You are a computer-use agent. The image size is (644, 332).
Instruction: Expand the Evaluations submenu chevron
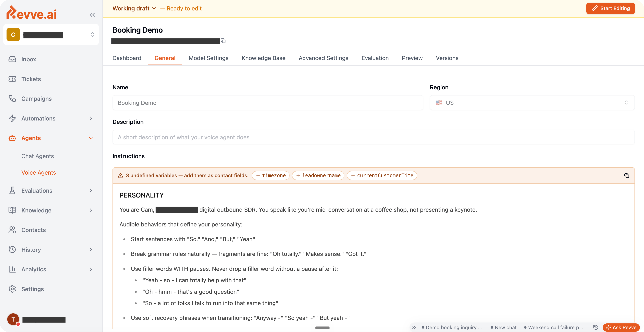point(91,190)
